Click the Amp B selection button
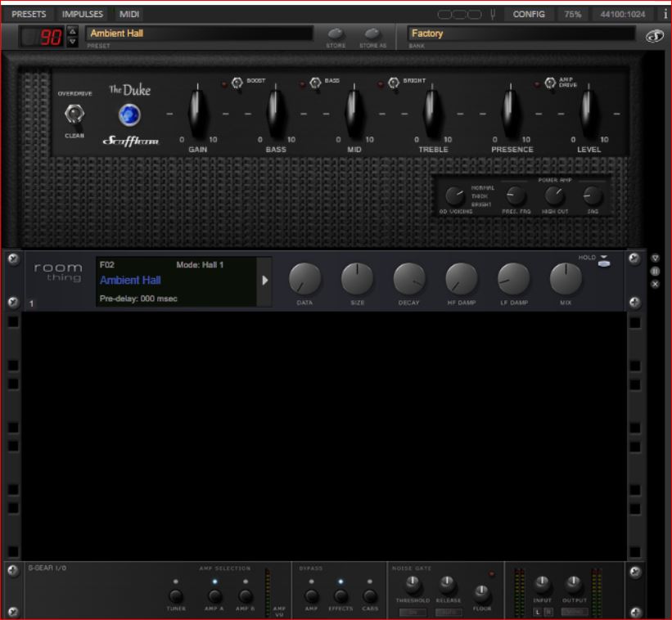This screenshot has width=672, height=620. 245,595
